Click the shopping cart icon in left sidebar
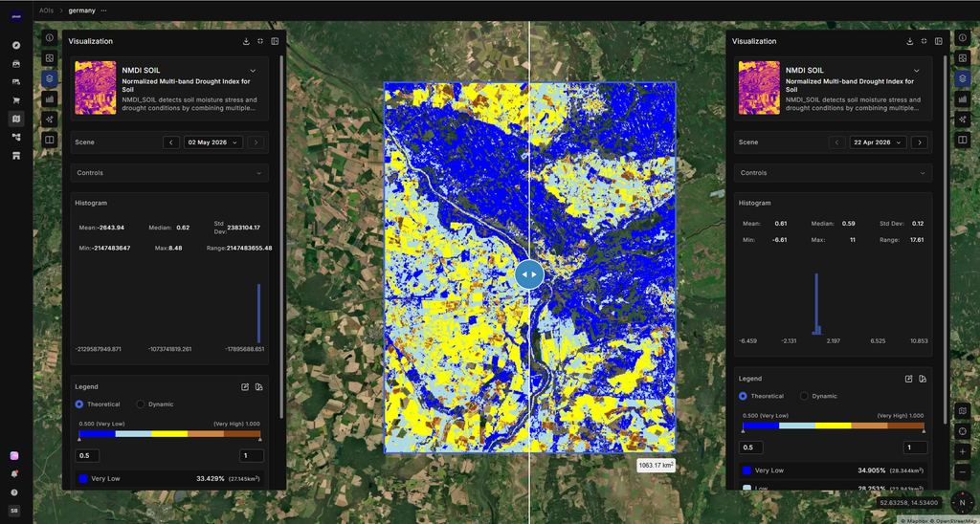The image size is (980, 524). click(15, 100)
